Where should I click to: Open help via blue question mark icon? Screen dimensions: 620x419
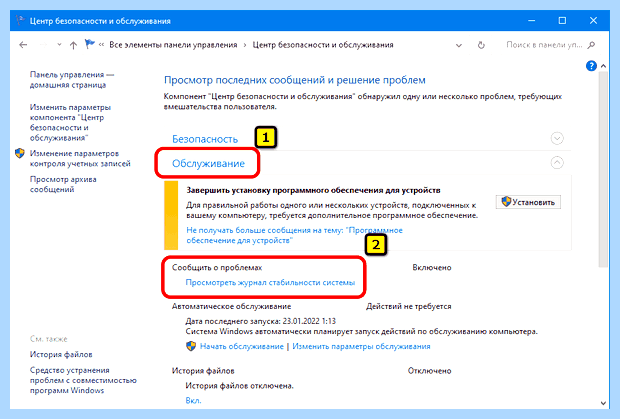pyautogui.click(x=591, y=66)
